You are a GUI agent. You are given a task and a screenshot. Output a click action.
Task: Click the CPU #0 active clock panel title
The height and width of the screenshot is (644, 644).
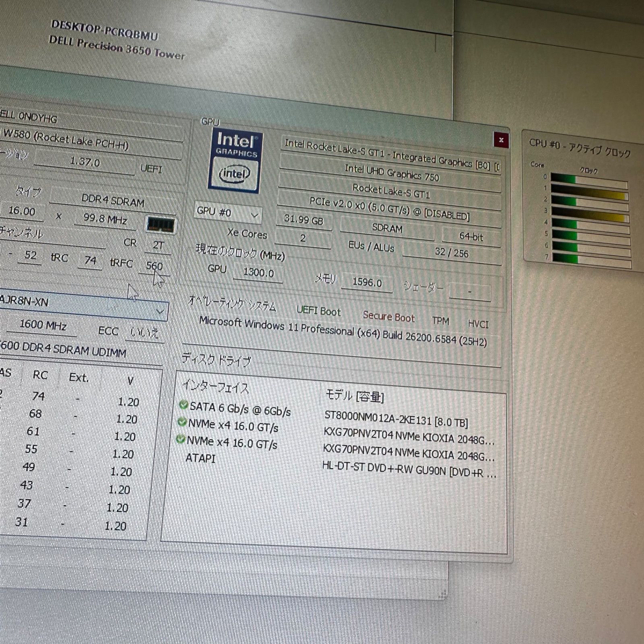[x=580, y=148]
